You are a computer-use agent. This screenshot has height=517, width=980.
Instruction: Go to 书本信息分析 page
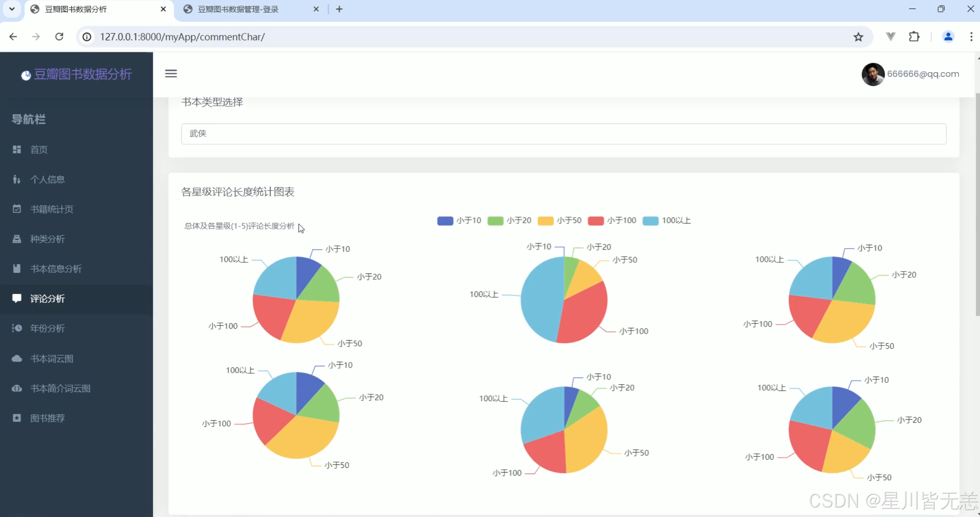pos(56,269)
